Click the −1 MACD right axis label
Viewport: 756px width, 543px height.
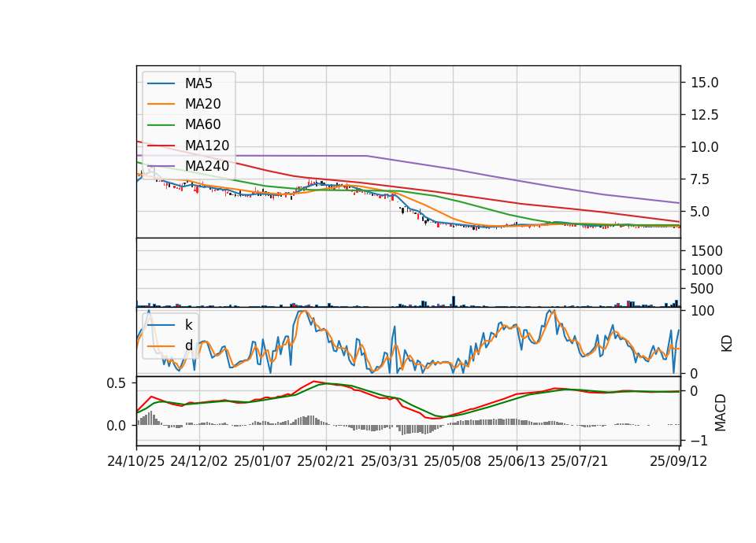click(700, 441)
